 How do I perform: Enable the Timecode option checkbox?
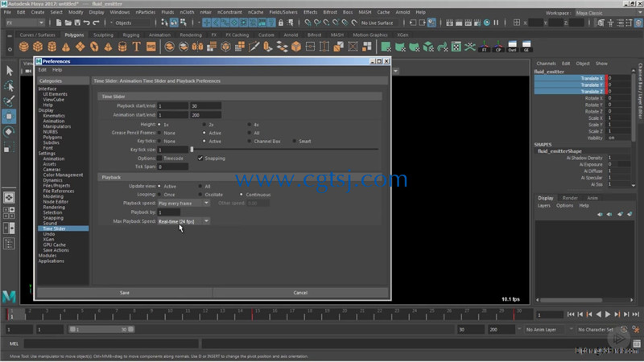[159, 158]
